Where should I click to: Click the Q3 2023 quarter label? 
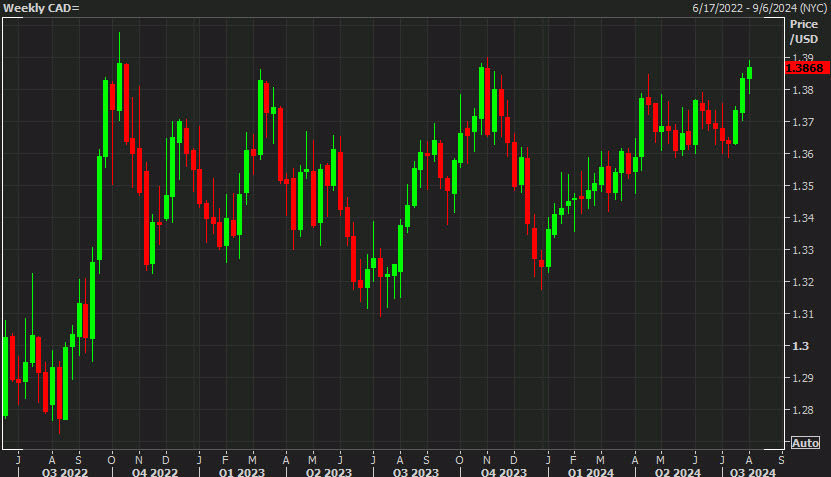[416, 472]
